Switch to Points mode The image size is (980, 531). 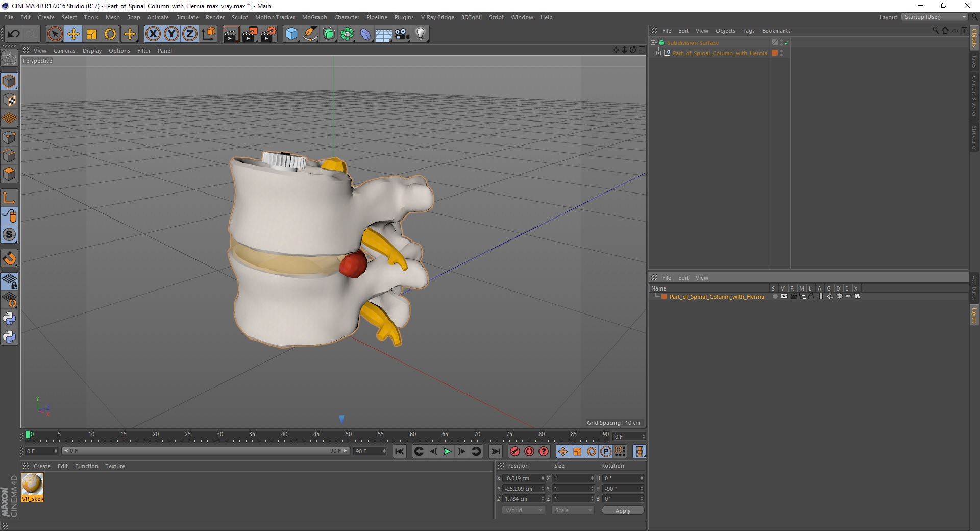pyautogui.click(x=9, y=137)
